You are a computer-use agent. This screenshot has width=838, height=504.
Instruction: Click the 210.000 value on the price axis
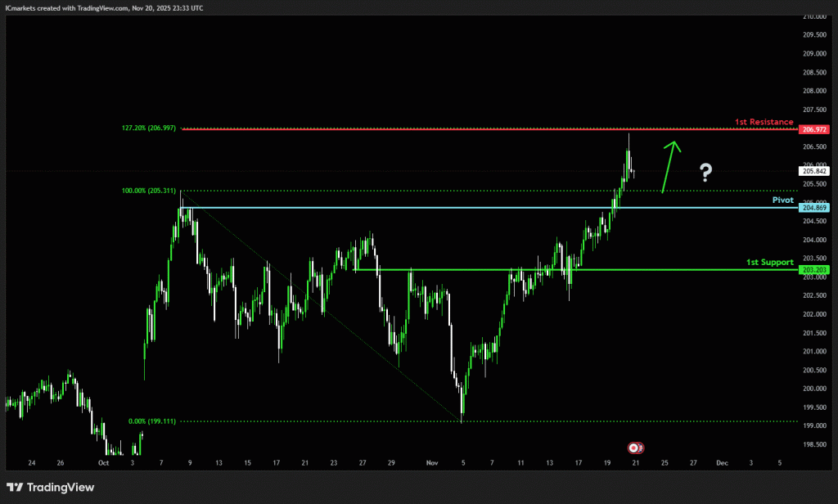[x=815, y=16]
